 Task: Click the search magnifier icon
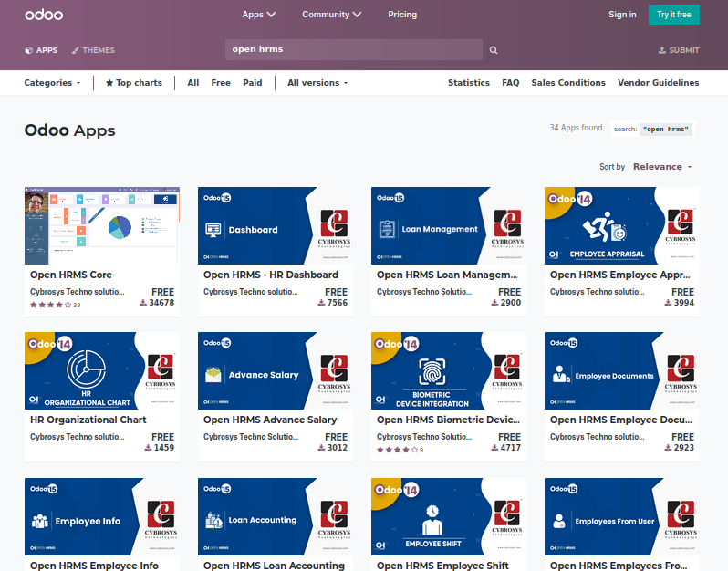[494, 50]
